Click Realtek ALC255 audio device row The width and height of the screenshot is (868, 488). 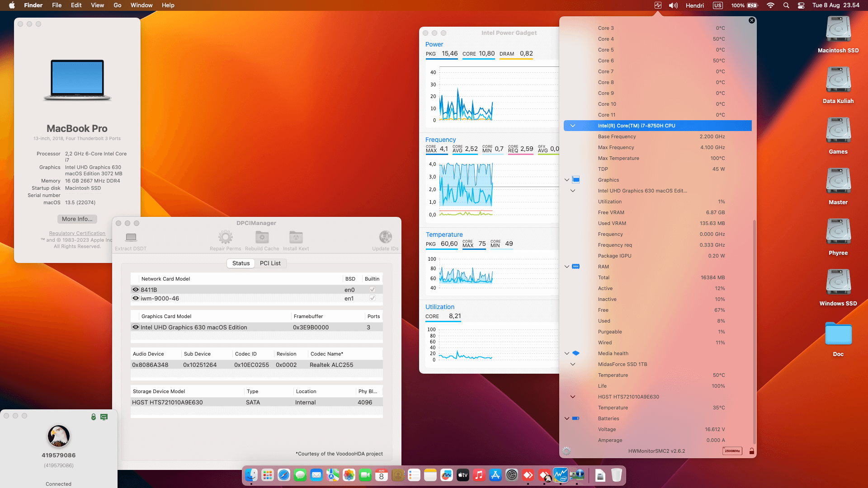(x=257, y=365)
